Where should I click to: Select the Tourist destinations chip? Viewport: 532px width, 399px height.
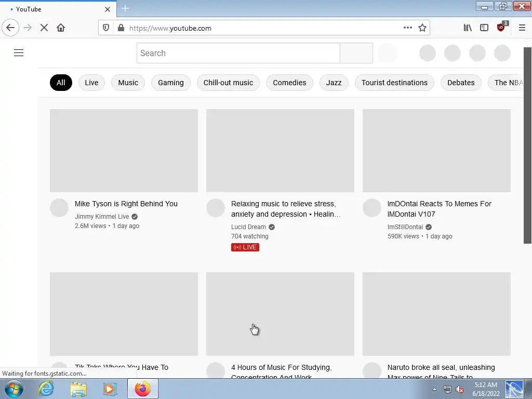(x=394, y=83)
